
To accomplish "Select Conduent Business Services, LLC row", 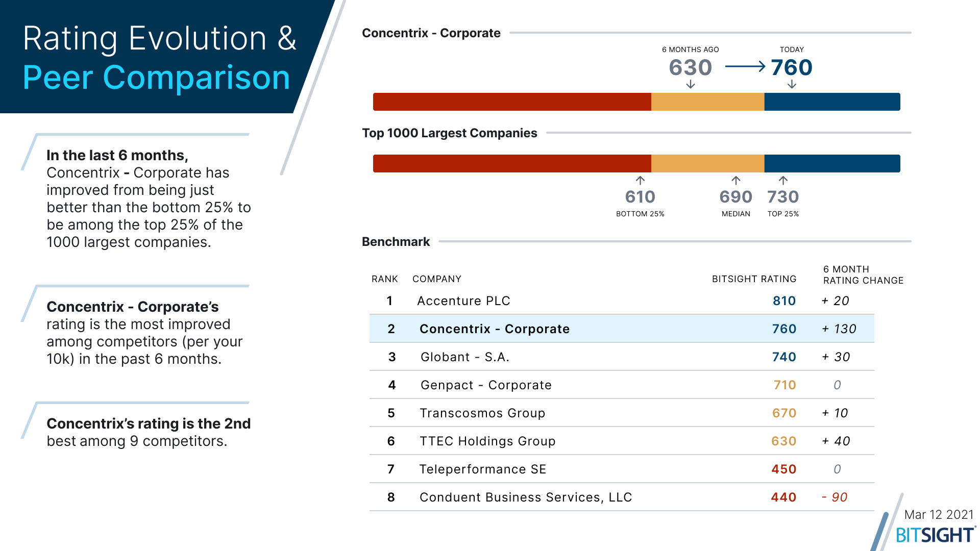I will point(622,497).
